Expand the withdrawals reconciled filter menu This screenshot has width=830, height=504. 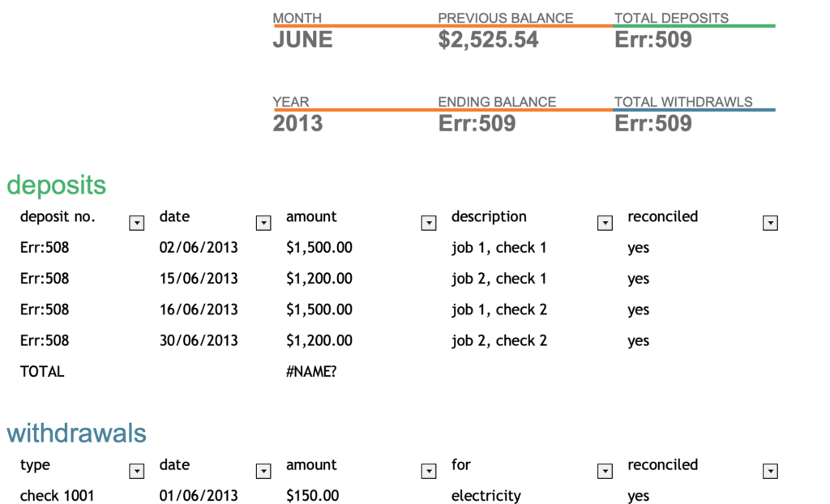coord(769,471)
